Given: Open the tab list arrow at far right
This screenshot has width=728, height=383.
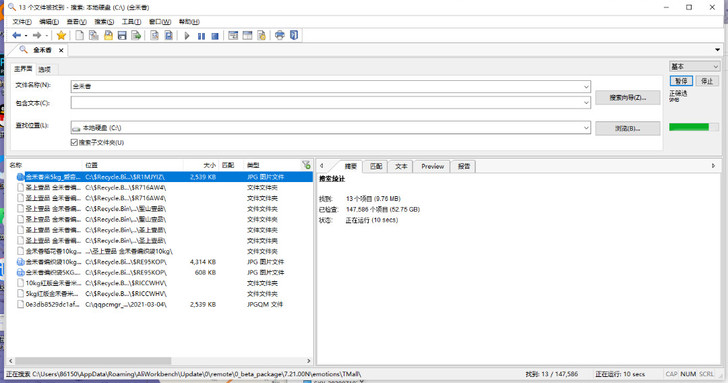Looking at the screenshot, I should 717,50.
